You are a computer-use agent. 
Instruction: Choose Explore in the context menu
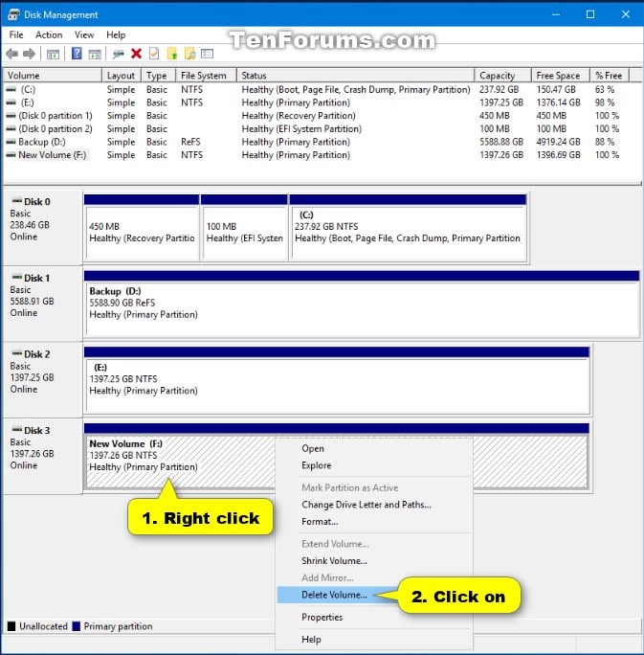point(375,465)
